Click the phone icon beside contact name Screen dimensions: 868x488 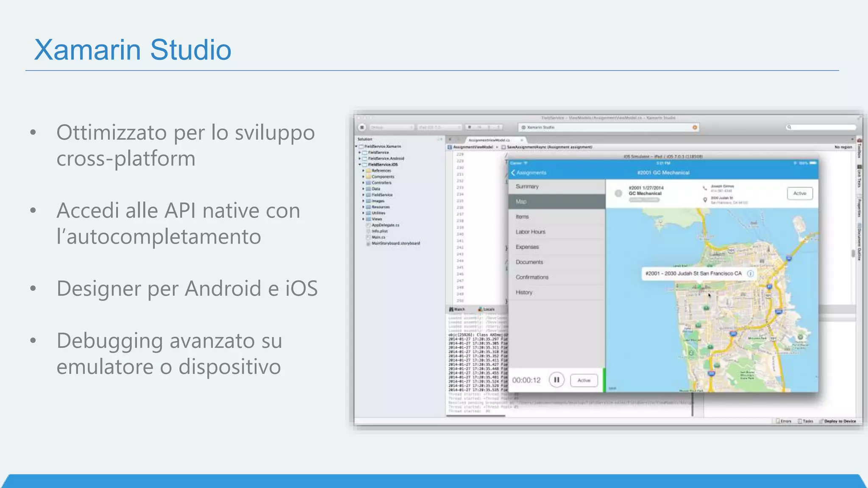tap(705, 188)
